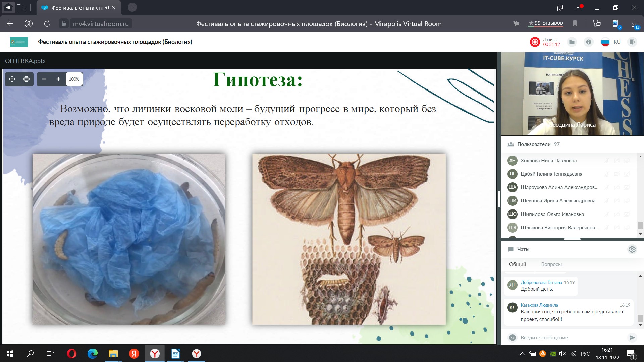The image size is (644, 362).
Task: Toggle camera icon for Хохлова Нина Павловна
Action: (616, 161)
